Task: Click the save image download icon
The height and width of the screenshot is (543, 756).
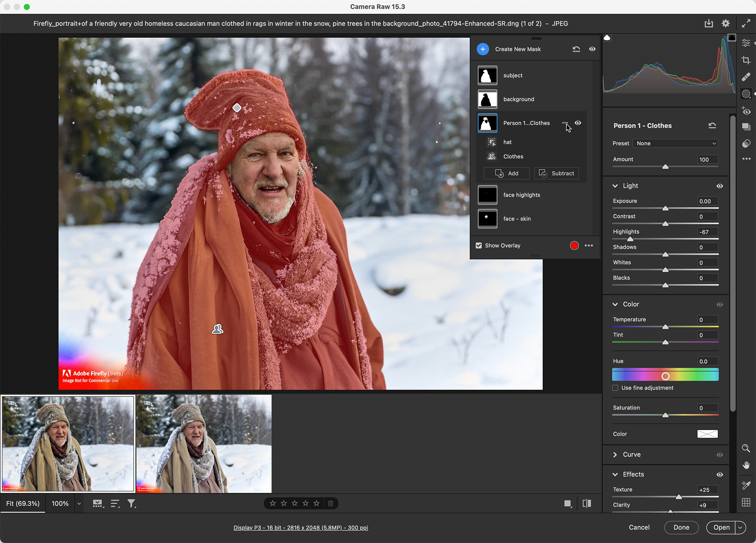Action: [709, 24]
